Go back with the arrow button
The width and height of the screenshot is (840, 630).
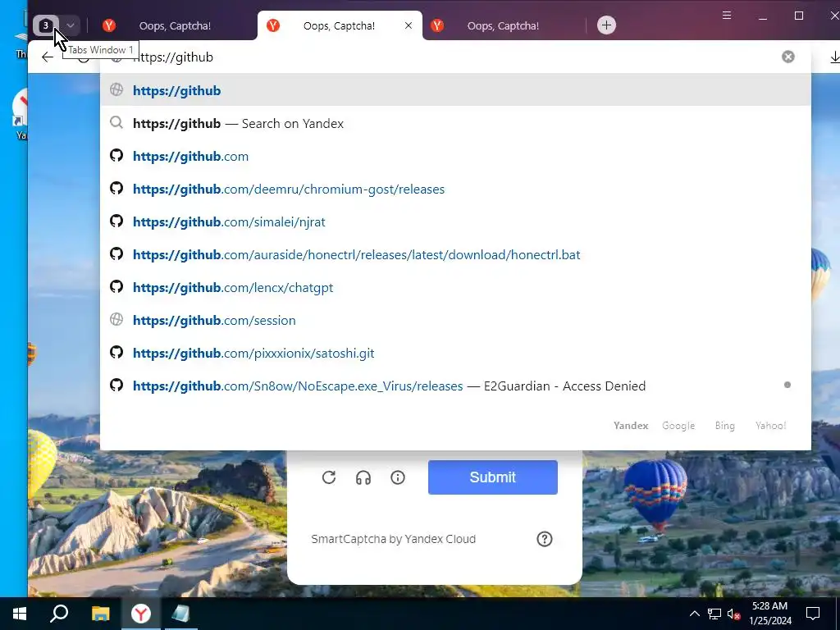[x=47, y=57]
